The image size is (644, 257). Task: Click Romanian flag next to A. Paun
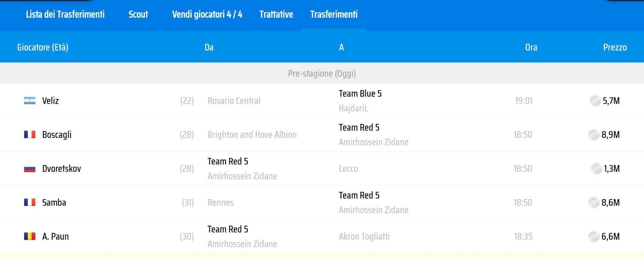point(29,236)
